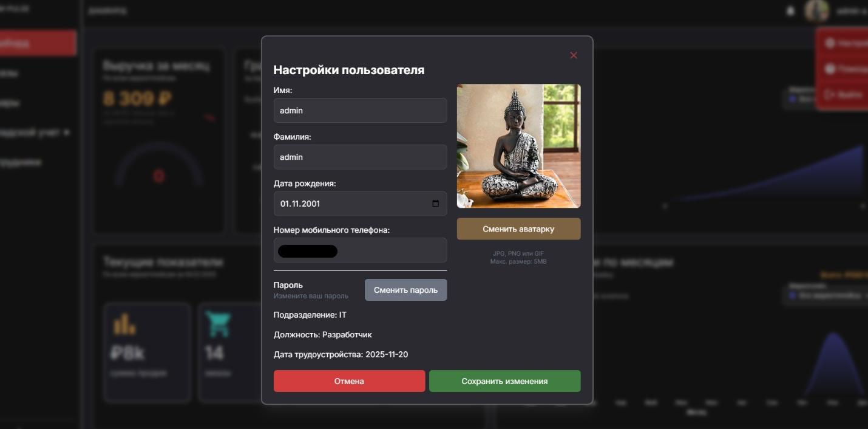Click the Настройки пользователя heading
The width and height of the screenshot is (868, 429).
coord(349,70)
